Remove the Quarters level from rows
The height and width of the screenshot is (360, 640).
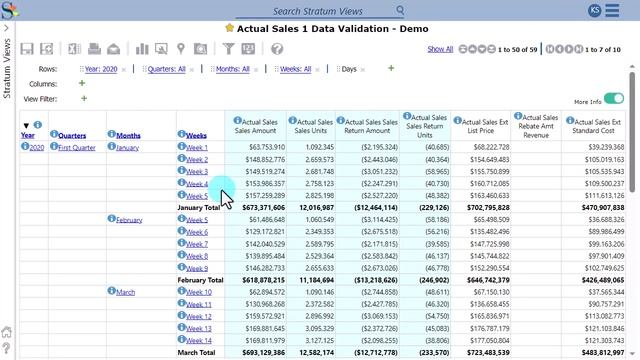click(x=191, y=70)
